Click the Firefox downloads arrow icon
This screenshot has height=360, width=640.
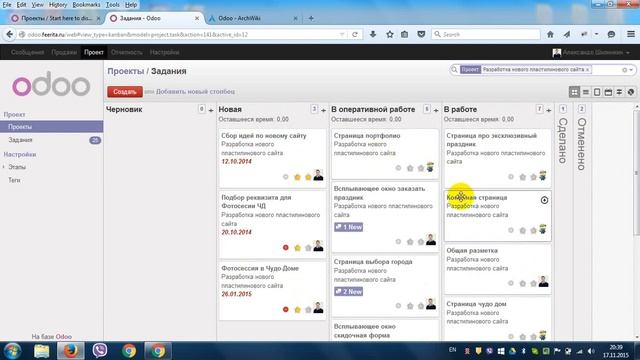pos(373,34)
